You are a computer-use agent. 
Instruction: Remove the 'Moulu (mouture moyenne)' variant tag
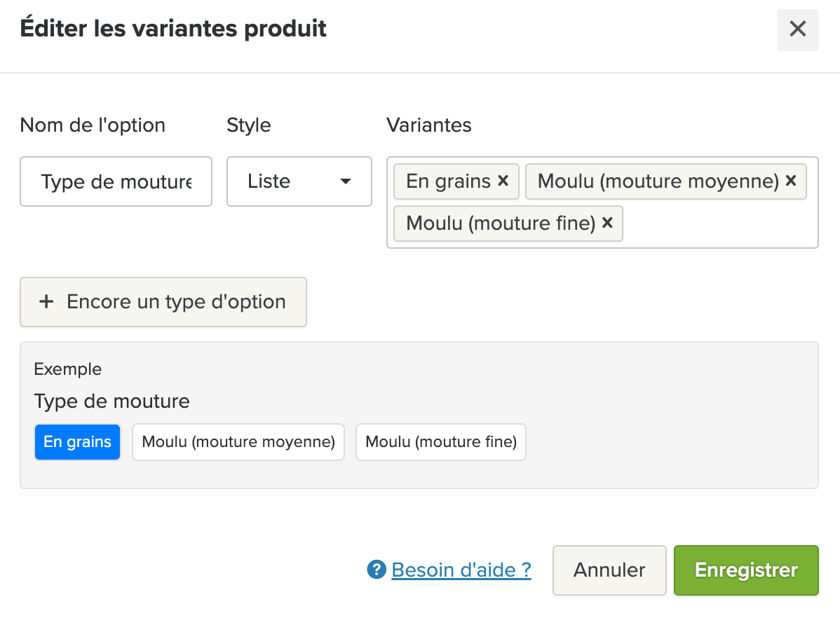(x=790, y=181)
